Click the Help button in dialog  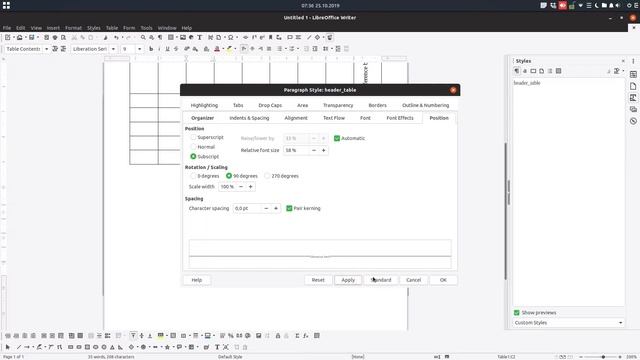(x=197, y=280)
